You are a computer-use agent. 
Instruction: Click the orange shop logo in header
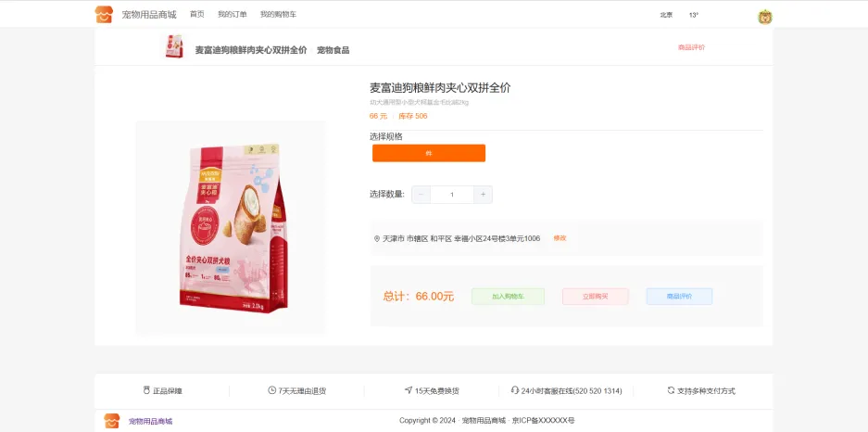[x=104, y=15]
